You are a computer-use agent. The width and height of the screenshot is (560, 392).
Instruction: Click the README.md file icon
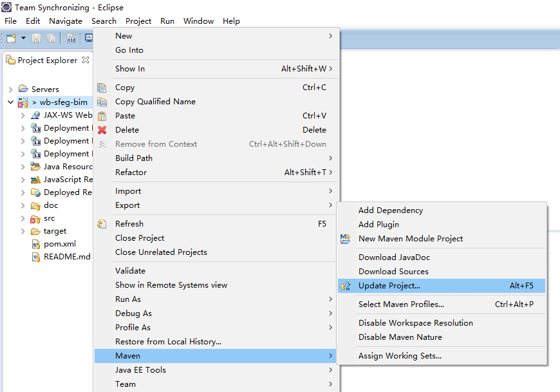tap(35, 257)
